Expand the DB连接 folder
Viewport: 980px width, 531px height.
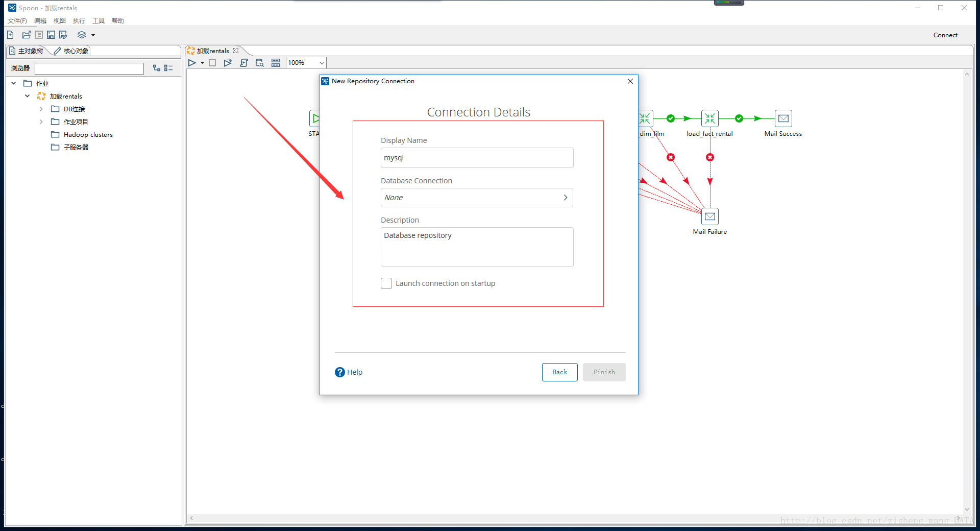(41, 109)
